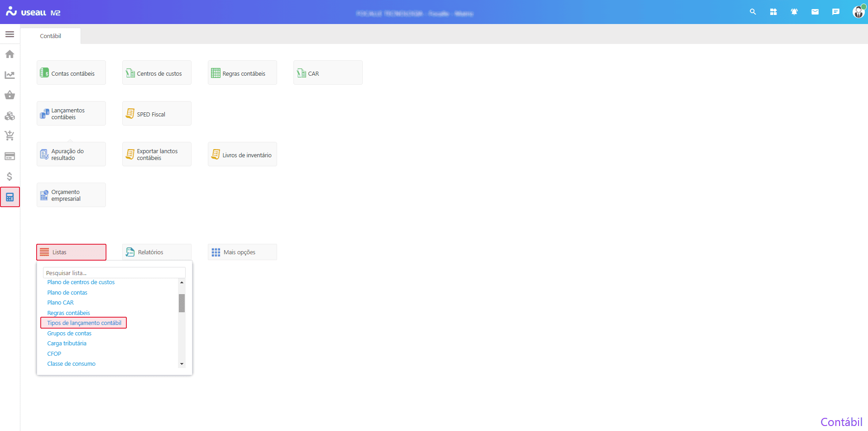The width and height of the screenshot is (868, 431).
Task: Select Plano CAR list
Action: 60,303
